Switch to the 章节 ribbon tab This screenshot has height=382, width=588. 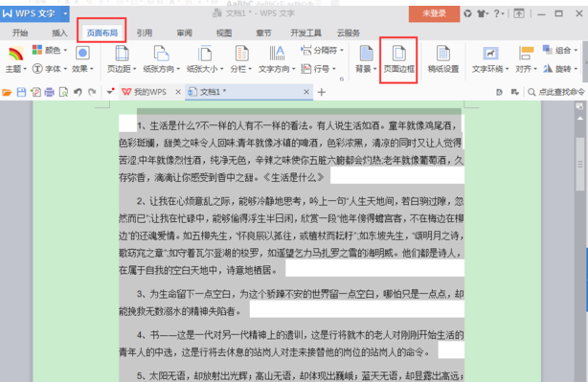[263, 33]
